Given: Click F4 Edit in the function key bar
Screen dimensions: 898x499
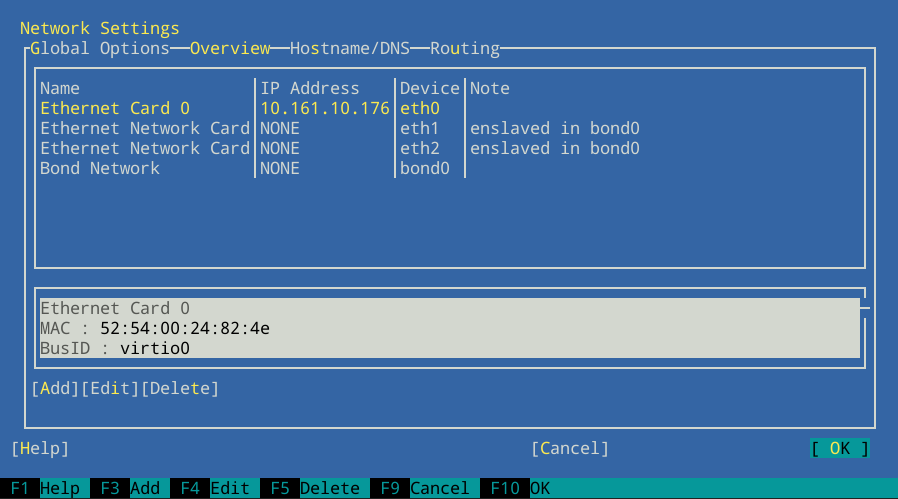Looking at the screenshot, I should click(x=210, y=488).
